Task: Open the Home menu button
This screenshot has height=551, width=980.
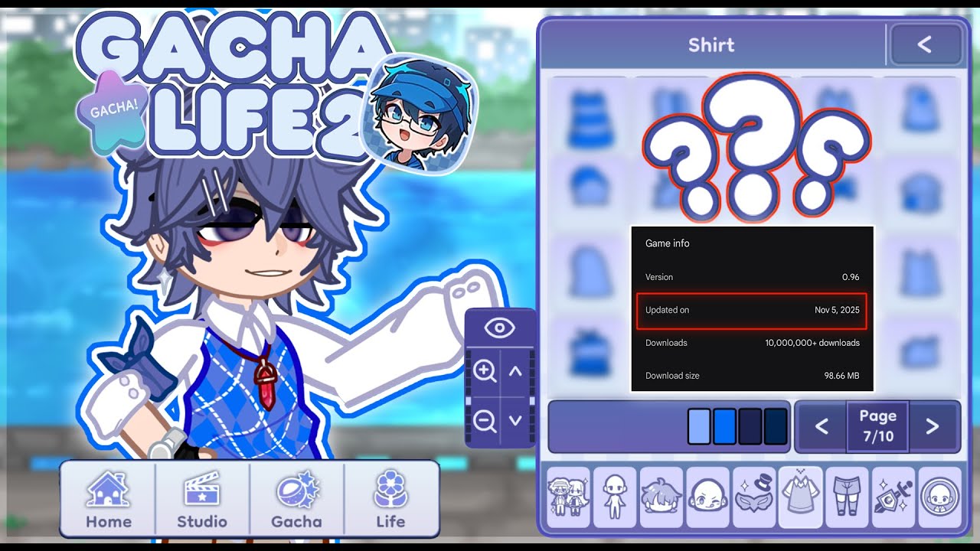Action: tap(107, 499)
